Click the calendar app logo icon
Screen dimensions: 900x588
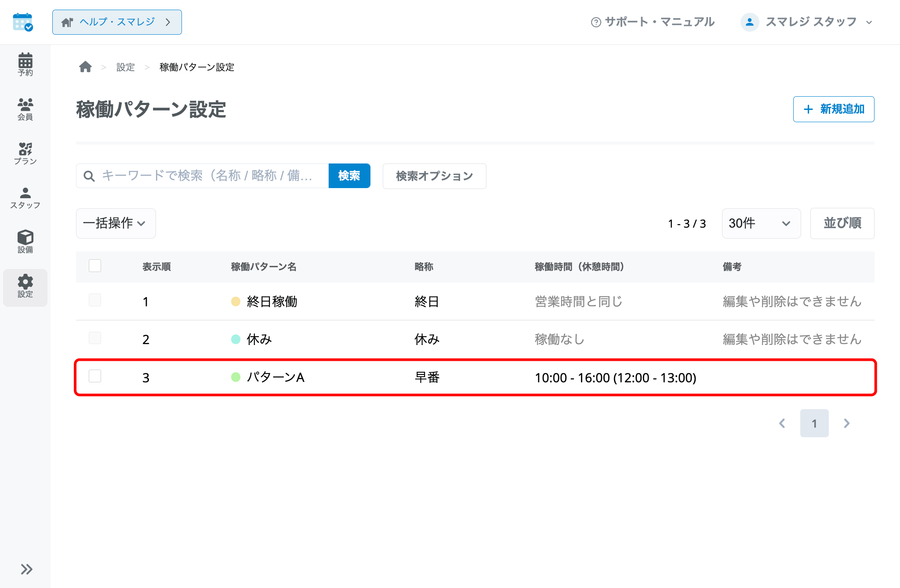23,22
